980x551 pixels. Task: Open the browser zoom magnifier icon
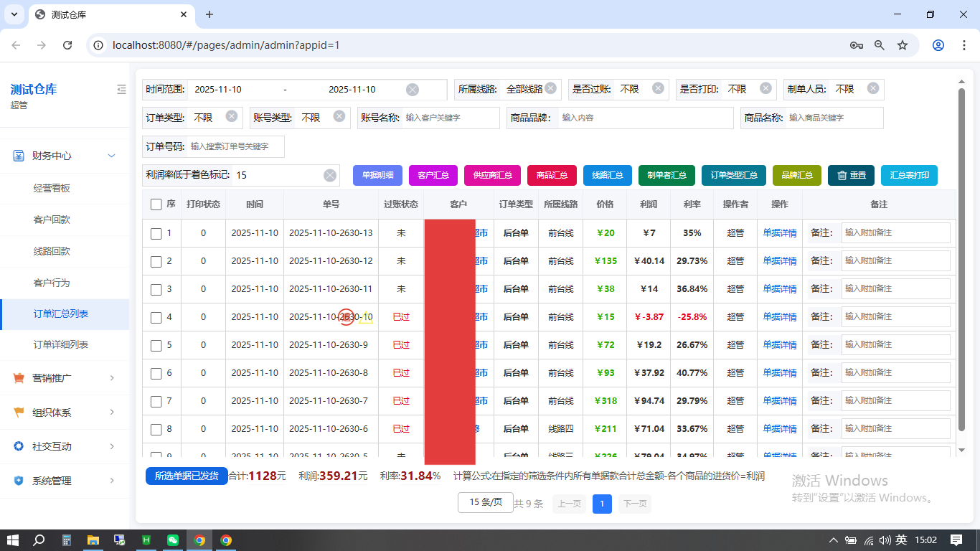880,45
